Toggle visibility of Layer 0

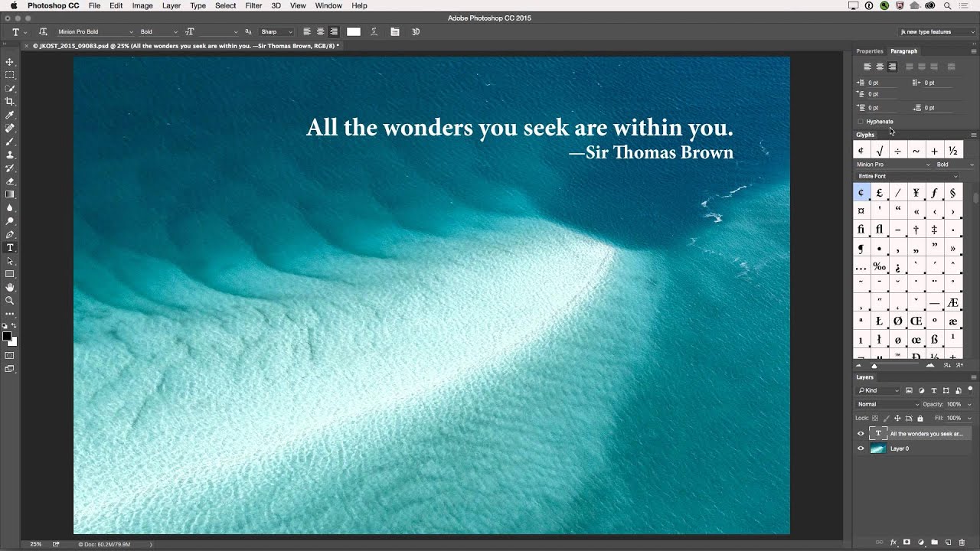pos(861,448)
